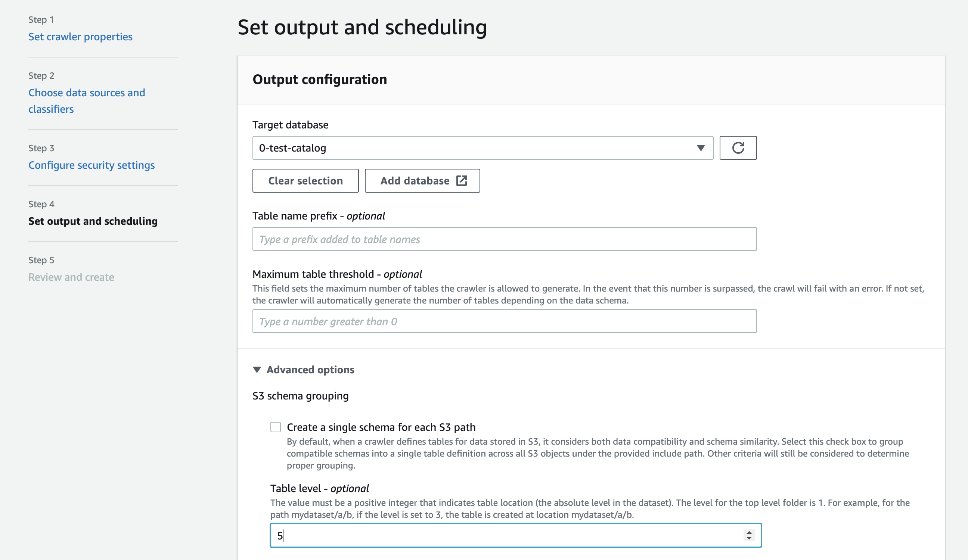Click the refresh/reload database icon
Viewport: 968px width, 560px height.
tap(738, 147)
